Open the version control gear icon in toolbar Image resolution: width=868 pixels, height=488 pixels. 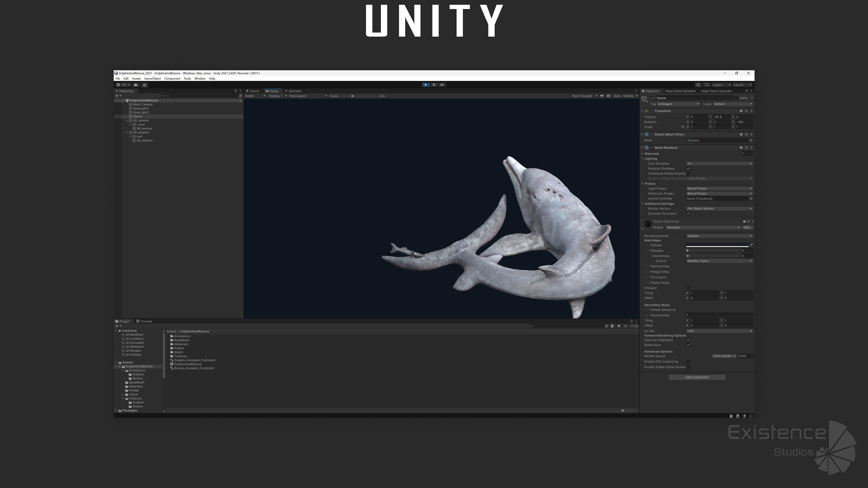point(145,85)
